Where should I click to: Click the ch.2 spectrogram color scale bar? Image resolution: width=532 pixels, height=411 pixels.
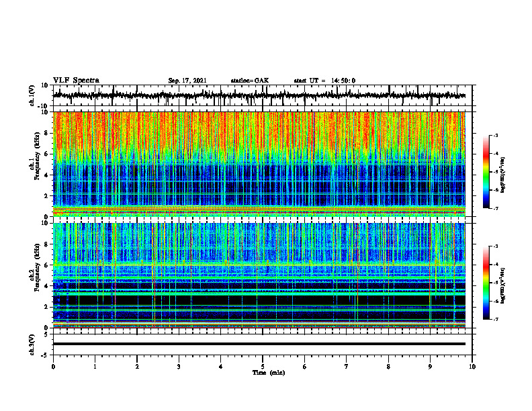(486, 283)
